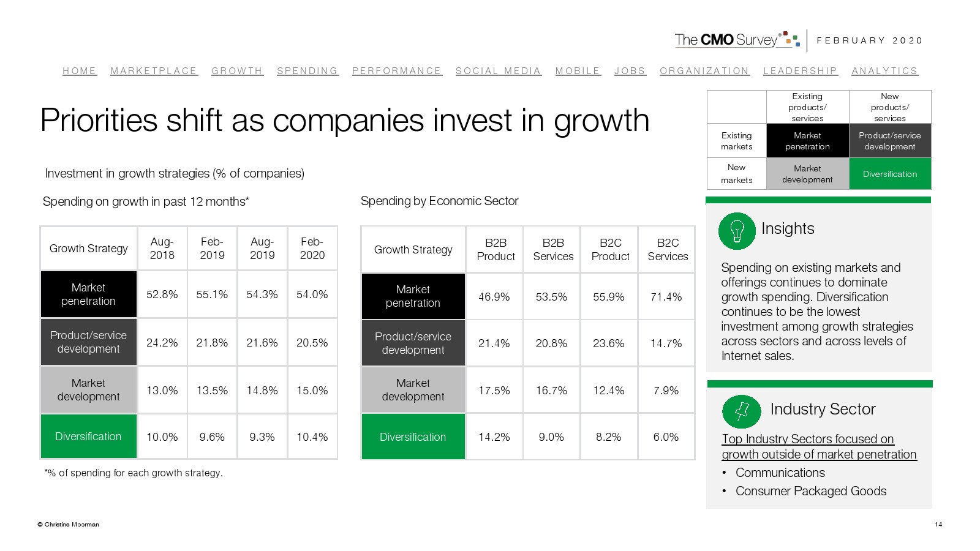The height and width of the screenshot is (551, 980).
Task: Go to the MOBILE section
Action: 578,71
